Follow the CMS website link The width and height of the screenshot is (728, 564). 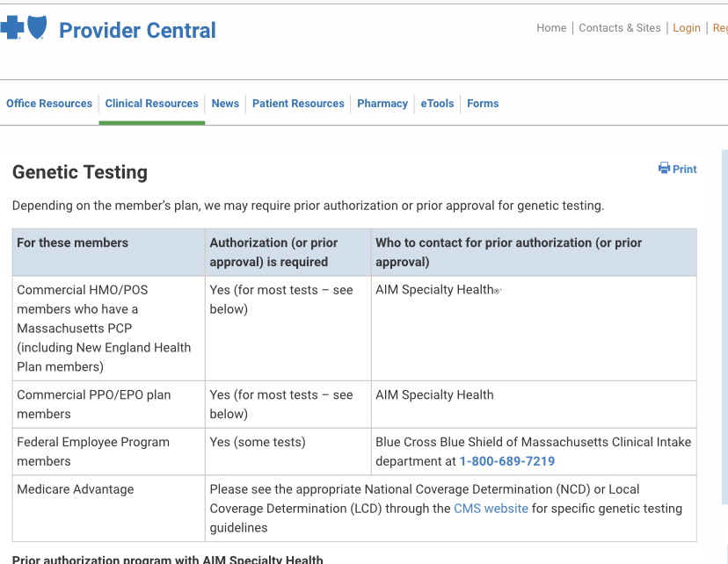[491, 509]
